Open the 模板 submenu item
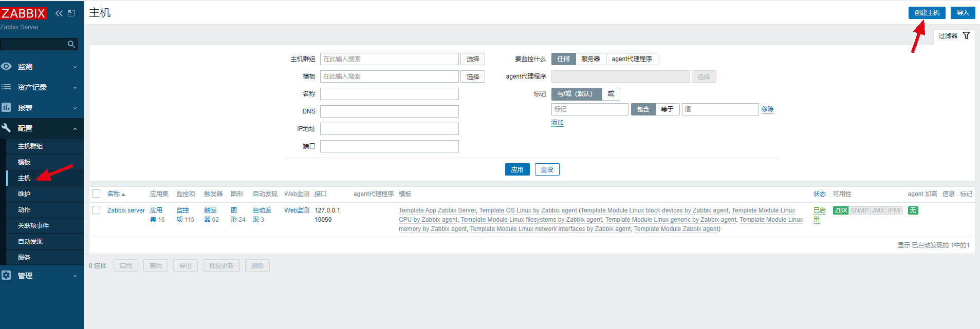The image size is (980, 329). tap(24, 162)
